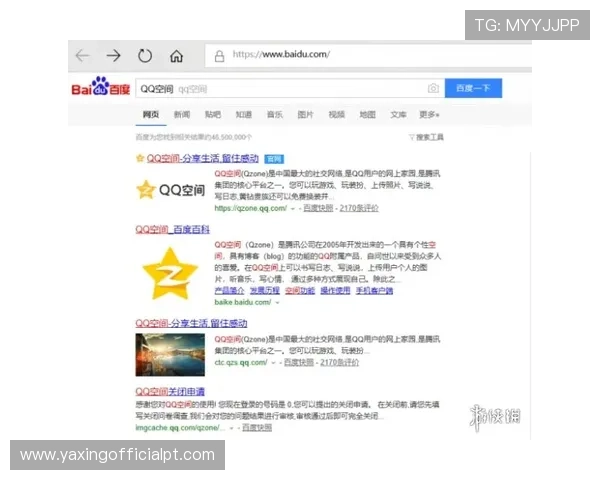600x480 pixels.
Task: Click the 操作使用 sublink
Action: coord(335,291)
